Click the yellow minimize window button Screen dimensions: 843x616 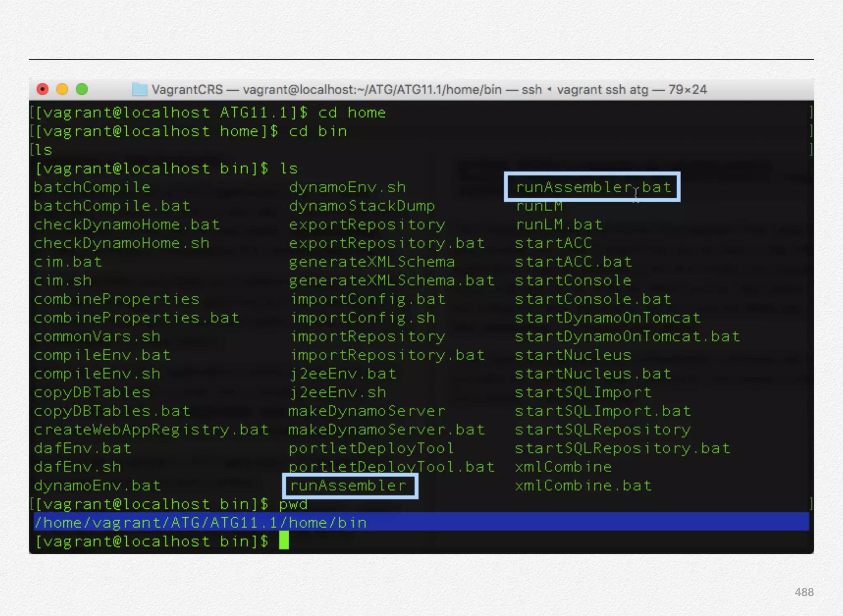tap(62, 89)
